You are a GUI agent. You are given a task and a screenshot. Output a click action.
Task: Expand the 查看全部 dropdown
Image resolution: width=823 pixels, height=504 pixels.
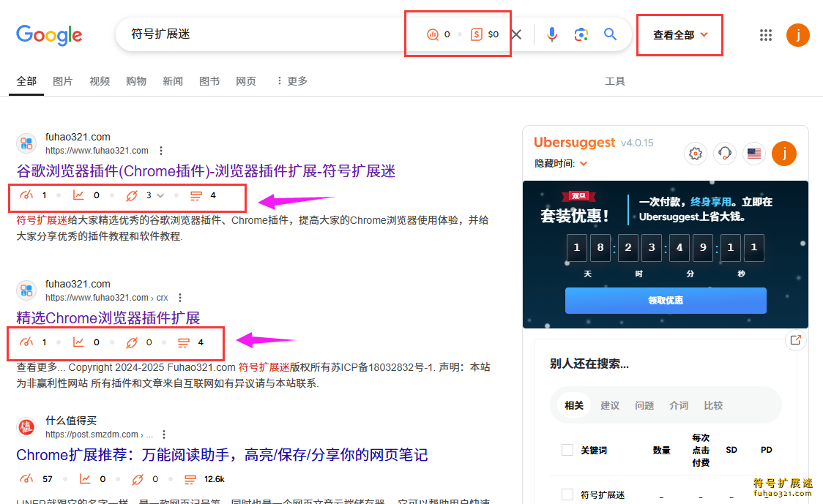coord(680,35)
